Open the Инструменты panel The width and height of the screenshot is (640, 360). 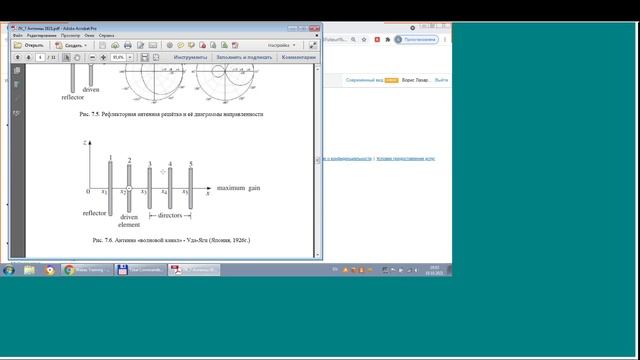[x=190, y=58]
